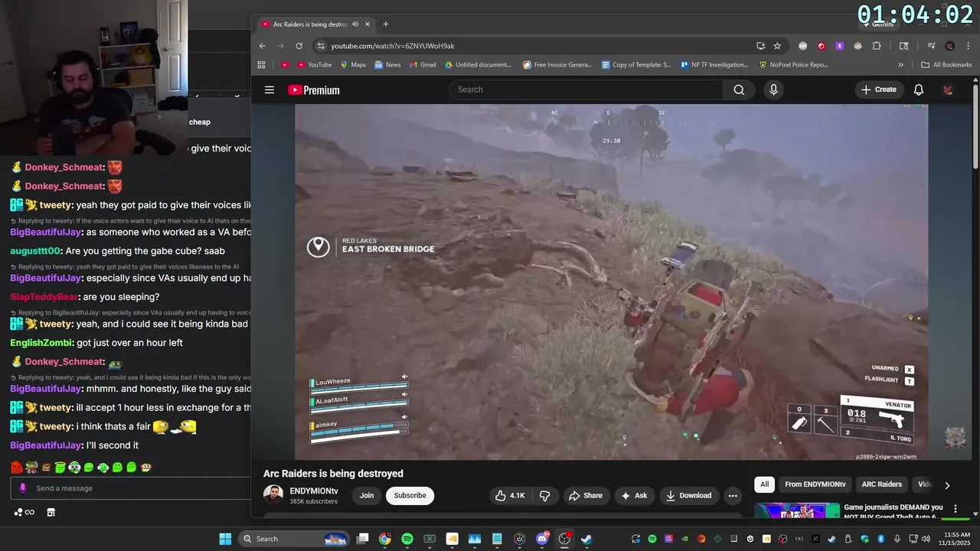980x551 pixels.
Task: View site information icon in address bar
Action: 321,46
